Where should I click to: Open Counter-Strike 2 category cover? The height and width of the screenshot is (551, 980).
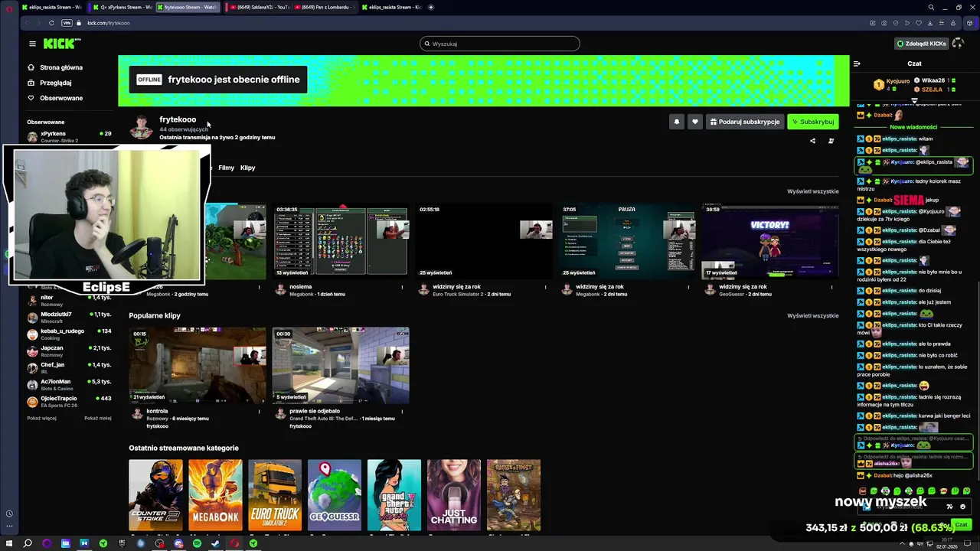click(155, 495)
